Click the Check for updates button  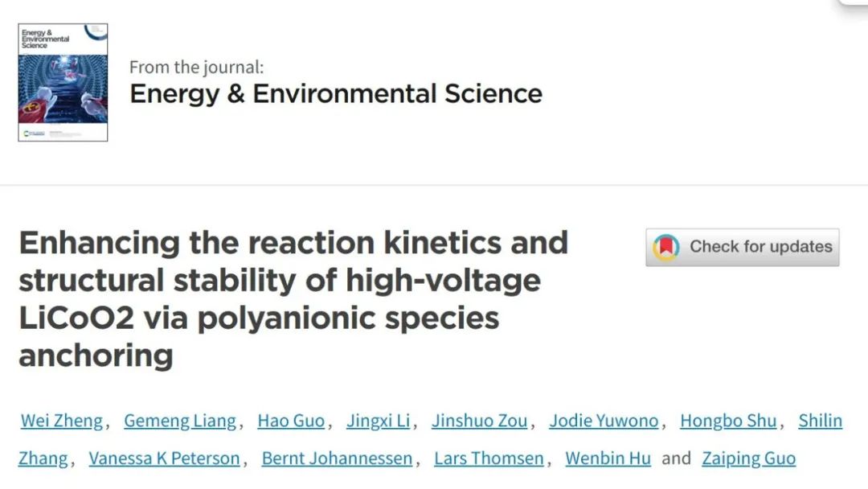click(x=742, y=247)
